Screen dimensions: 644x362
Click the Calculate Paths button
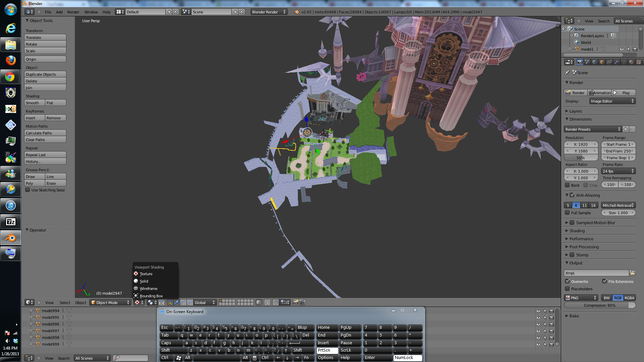[45, 133]
